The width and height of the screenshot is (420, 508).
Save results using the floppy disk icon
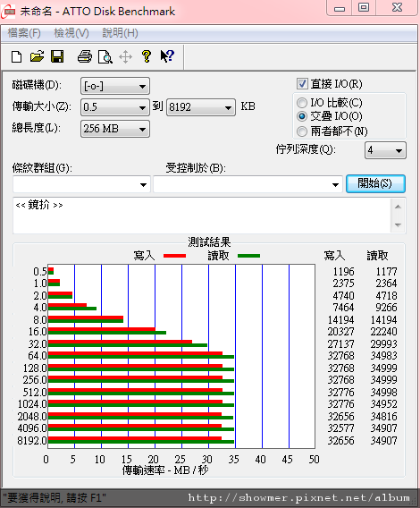57,57
